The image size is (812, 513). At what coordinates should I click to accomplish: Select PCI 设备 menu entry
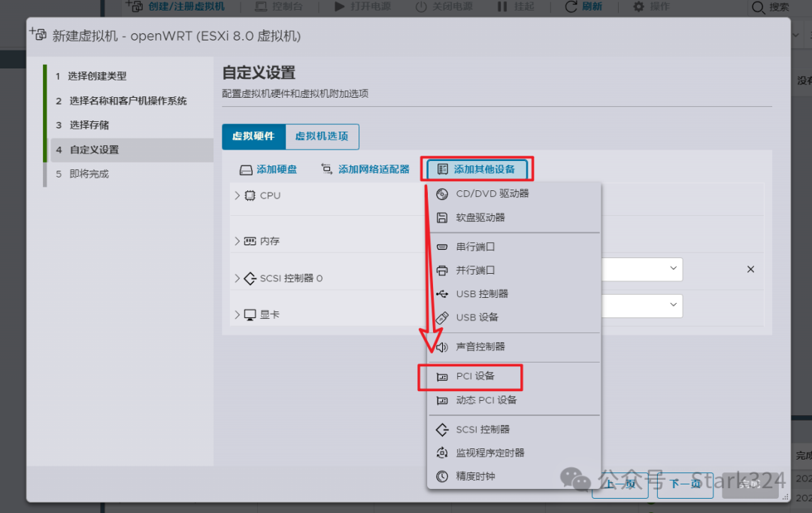[x=515, y=377]
